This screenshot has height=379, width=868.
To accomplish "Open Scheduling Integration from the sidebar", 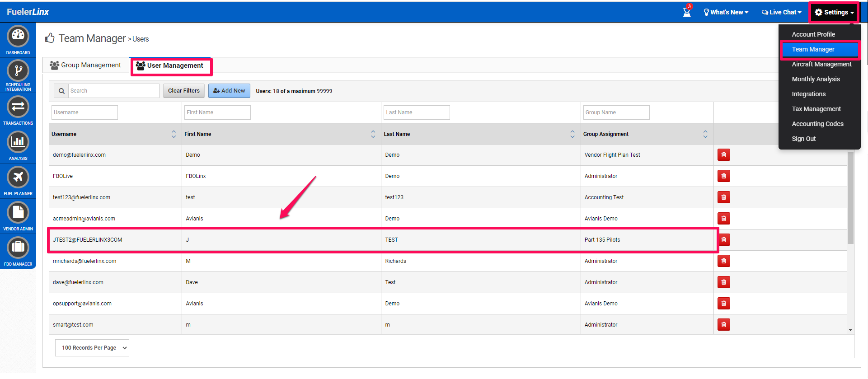I will pos(18,71).
